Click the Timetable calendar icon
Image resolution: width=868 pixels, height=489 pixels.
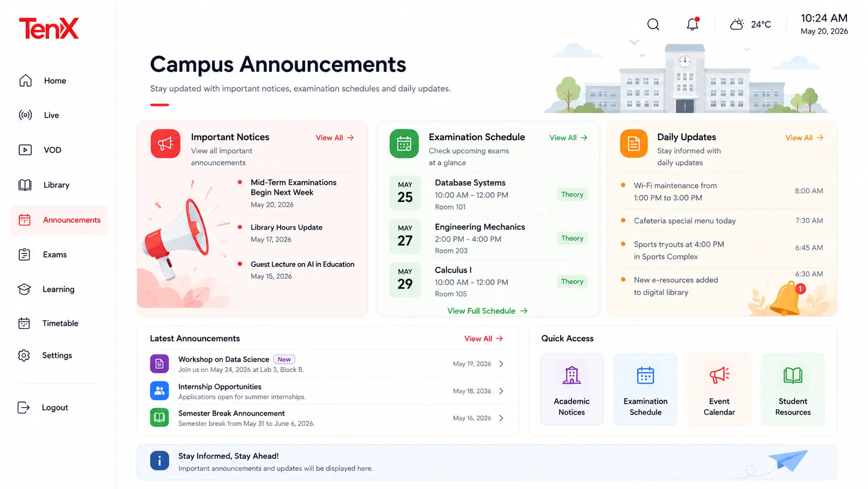pos(24,323)
